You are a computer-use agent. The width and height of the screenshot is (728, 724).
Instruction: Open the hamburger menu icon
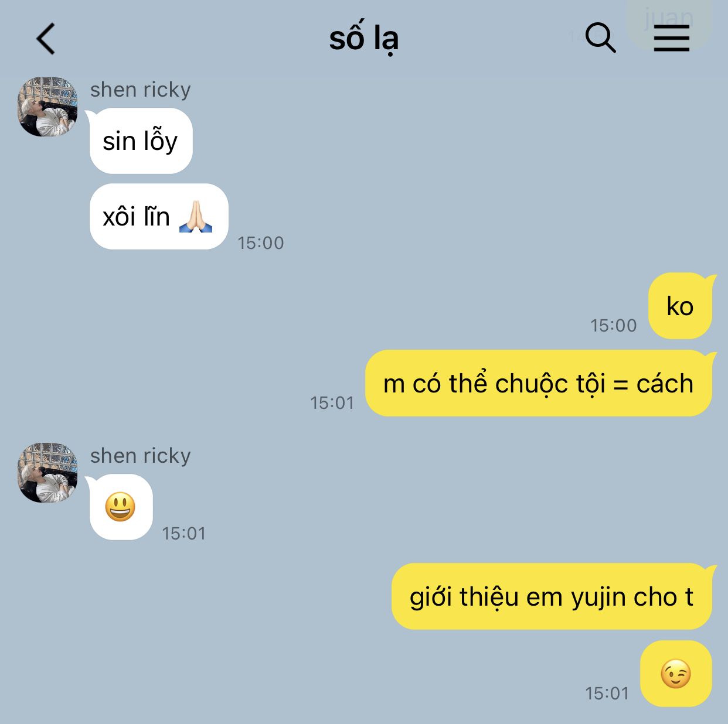pos(671,39)
